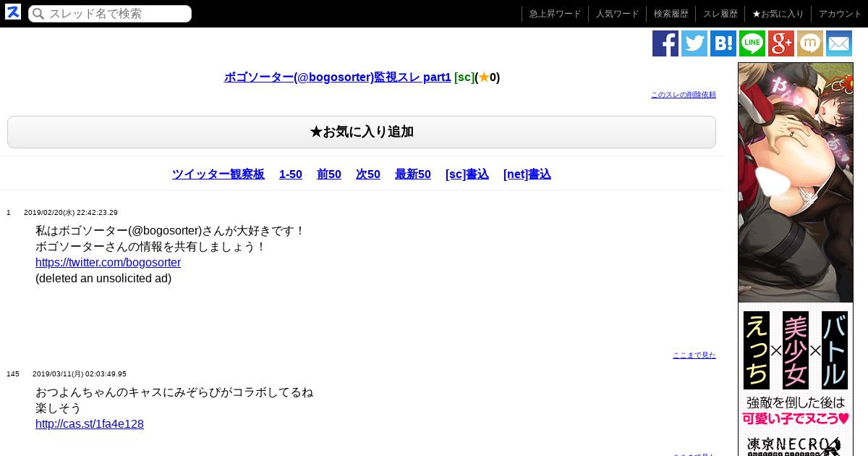The image size is (868, 456).
Task: Open the [net]書込 link
Action: tap(527, 174)
